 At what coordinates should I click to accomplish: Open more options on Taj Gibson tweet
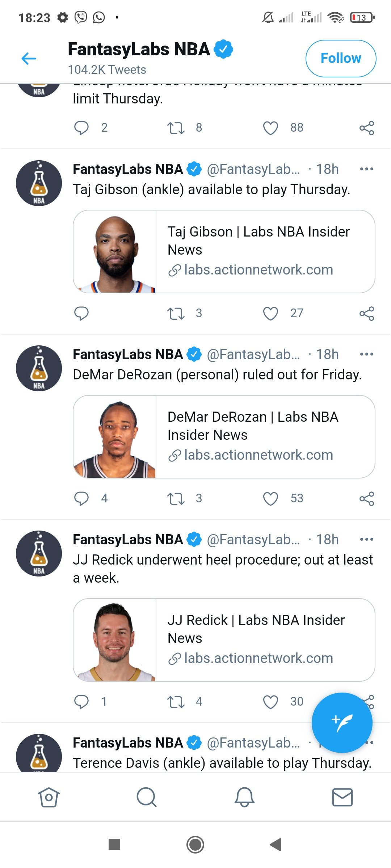click(366, 169)
